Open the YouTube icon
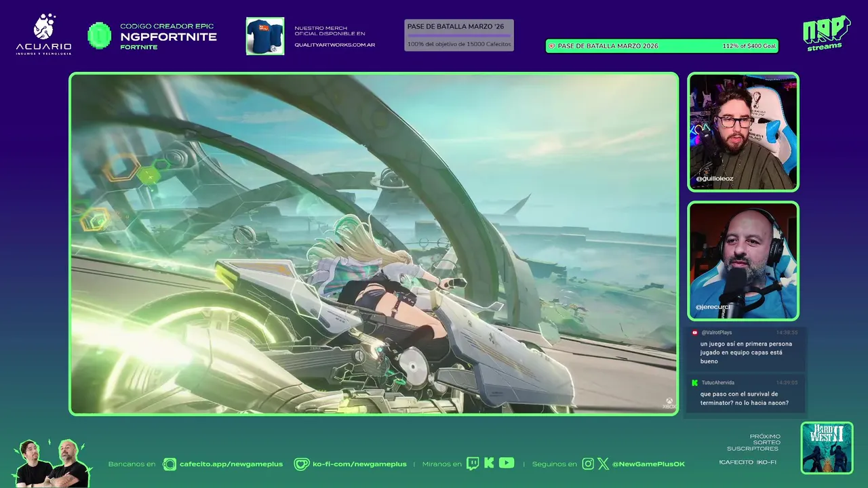The width and height of the screenshot is (868, 488). [507, 464]
